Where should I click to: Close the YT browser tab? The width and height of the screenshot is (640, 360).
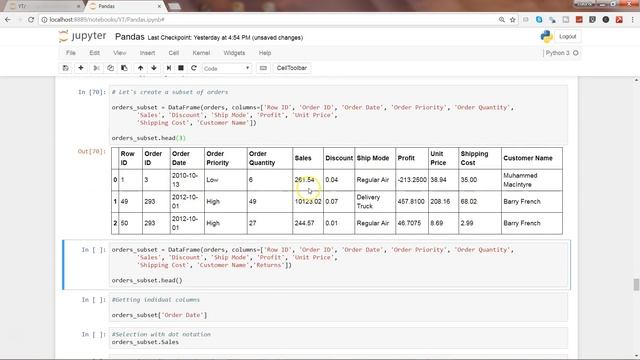pos(78,6)
